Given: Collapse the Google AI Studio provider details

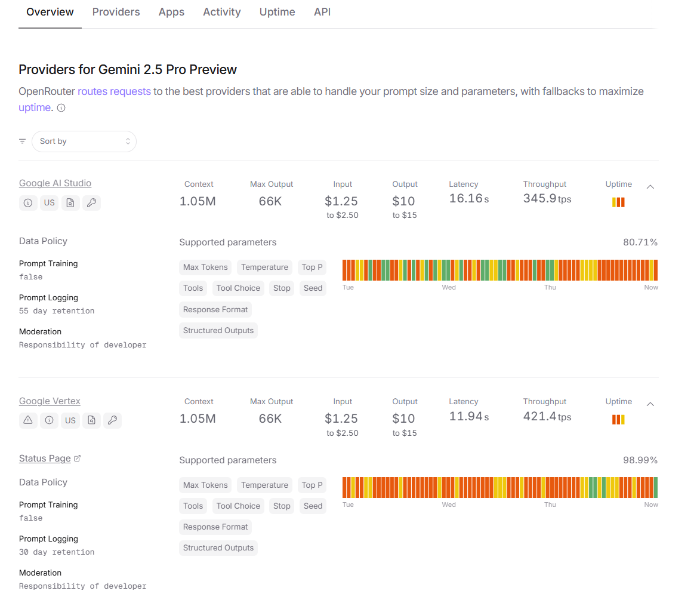Looking at the screenshot, I should (650, 186).
